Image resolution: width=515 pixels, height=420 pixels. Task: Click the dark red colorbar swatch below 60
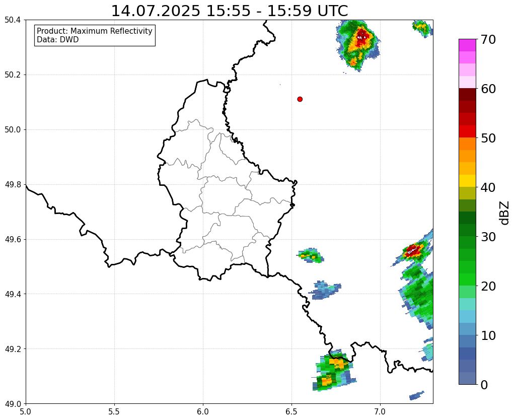point(467,94)
